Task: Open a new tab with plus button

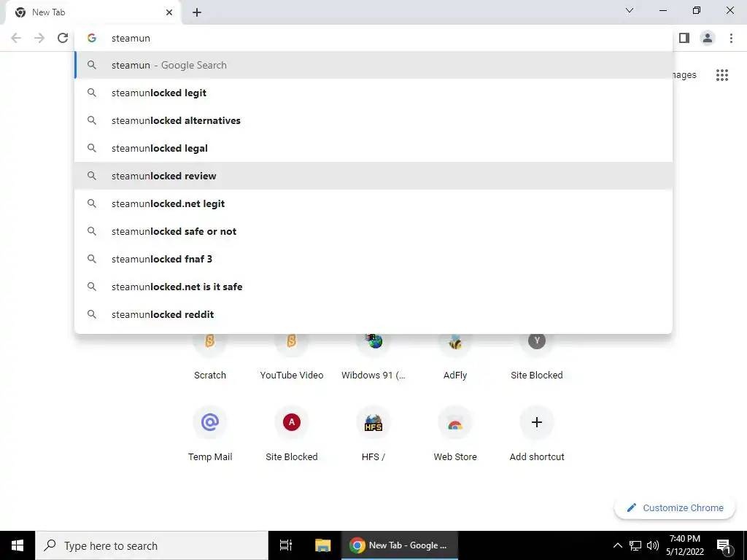Action: coord(197,13)
